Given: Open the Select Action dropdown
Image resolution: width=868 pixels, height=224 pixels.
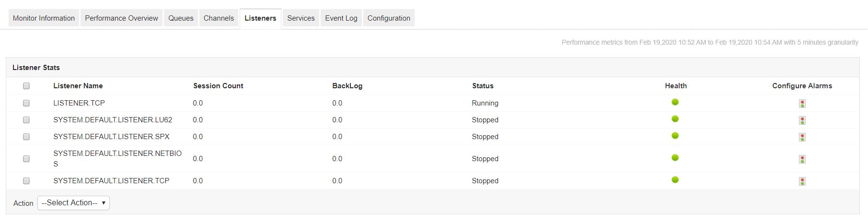Looking at the screenshot, I should [x=73, y=203].
